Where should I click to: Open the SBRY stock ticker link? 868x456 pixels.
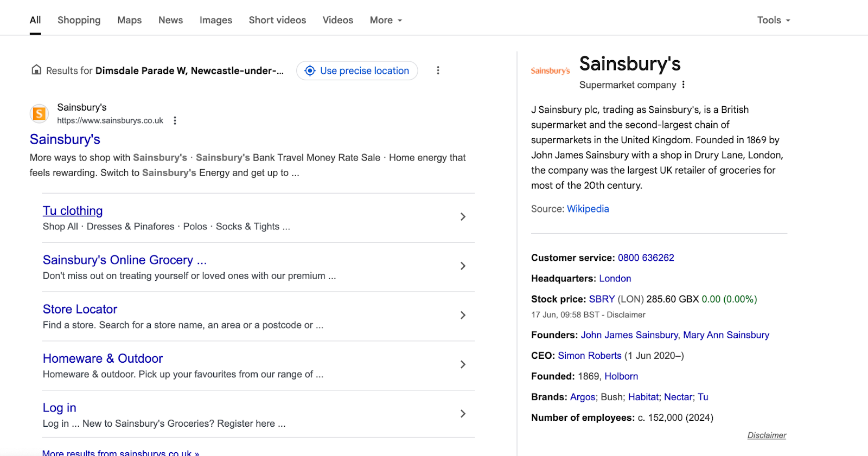(602, 299)
